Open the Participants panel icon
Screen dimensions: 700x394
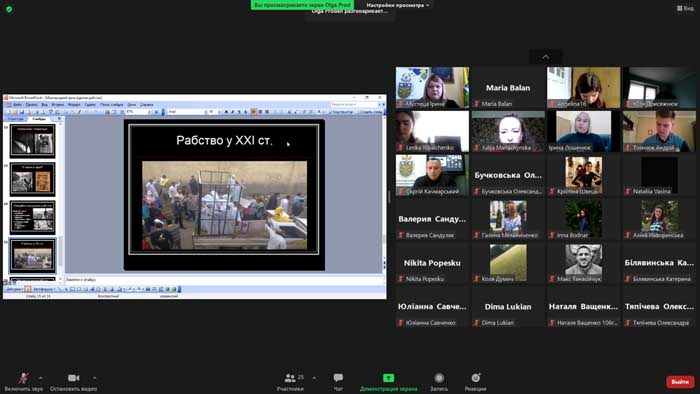click(x=290, y=378)
